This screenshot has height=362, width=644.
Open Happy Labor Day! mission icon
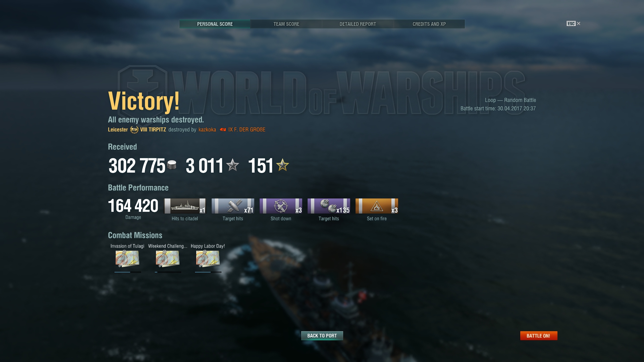208,258
